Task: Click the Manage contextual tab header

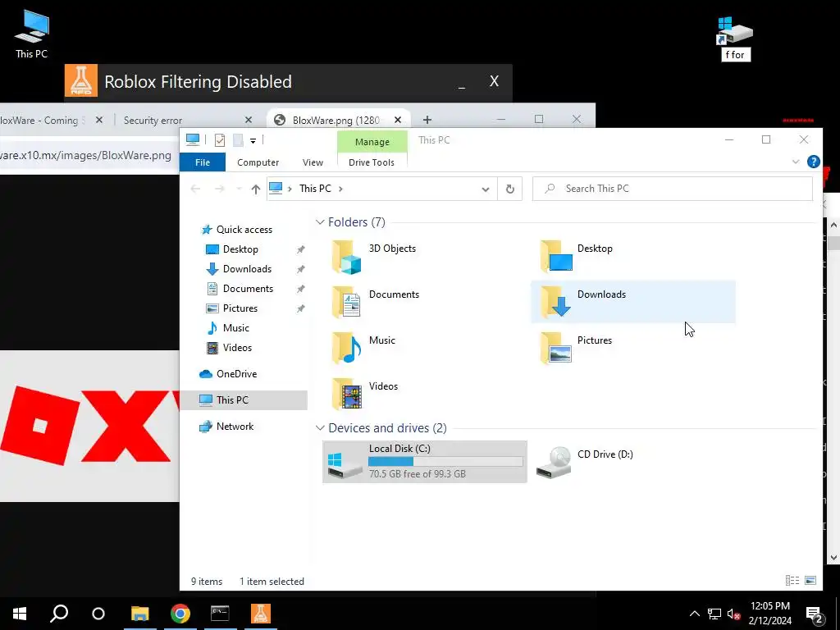Action: pyautogui.click(x=372, y=142)
